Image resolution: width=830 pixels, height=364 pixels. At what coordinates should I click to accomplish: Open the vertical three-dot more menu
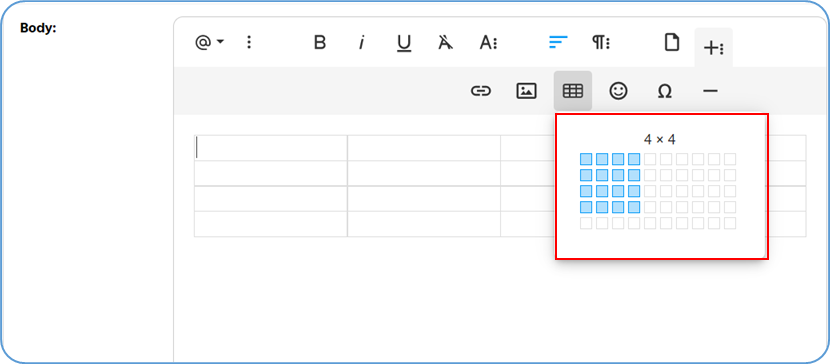click(x=249, y=42)
